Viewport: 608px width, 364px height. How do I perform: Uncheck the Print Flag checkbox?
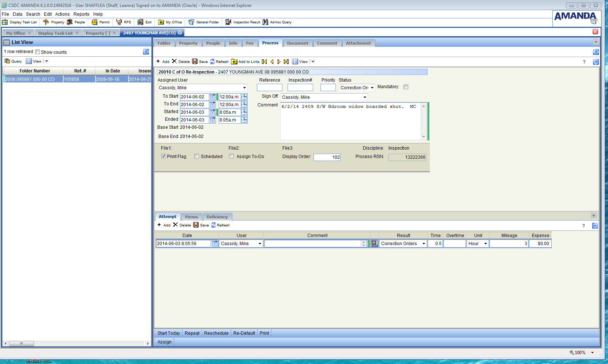click(x=164, y=156)
